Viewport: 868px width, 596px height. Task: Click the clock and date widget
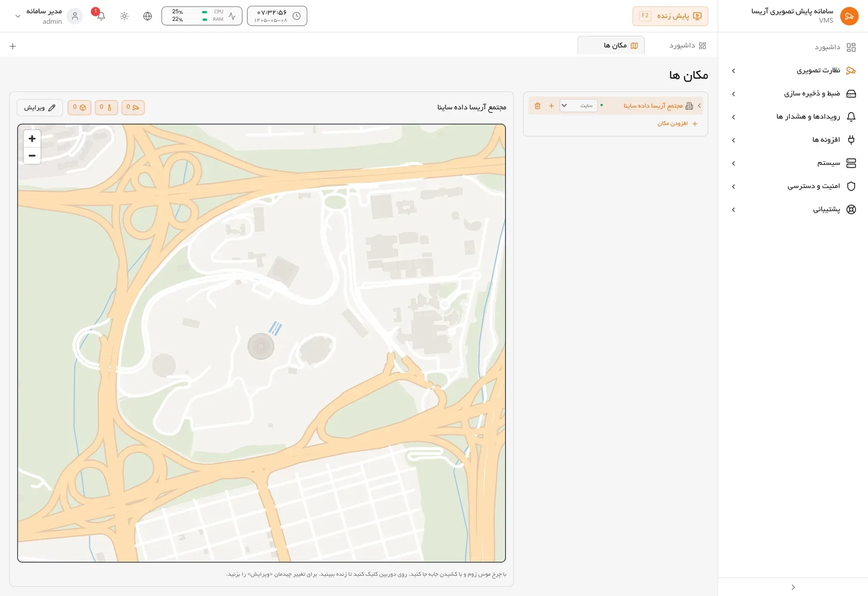click(x=277, y=16)
